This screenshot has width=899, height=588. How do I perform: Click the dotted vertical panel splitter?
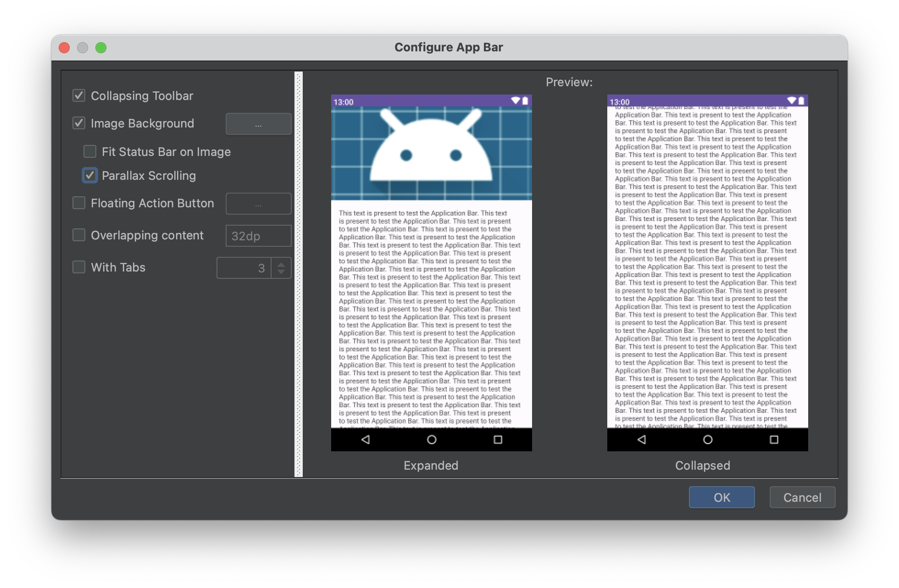pos(299,274)
